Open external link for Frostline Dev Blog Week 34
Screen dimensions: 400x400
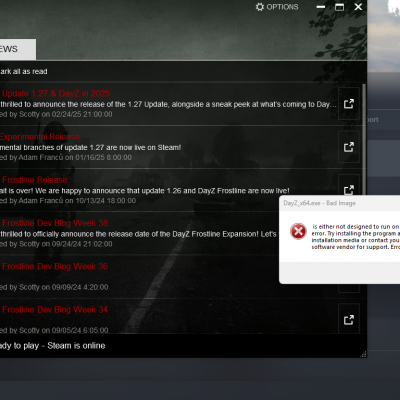(x=349, y=320)
